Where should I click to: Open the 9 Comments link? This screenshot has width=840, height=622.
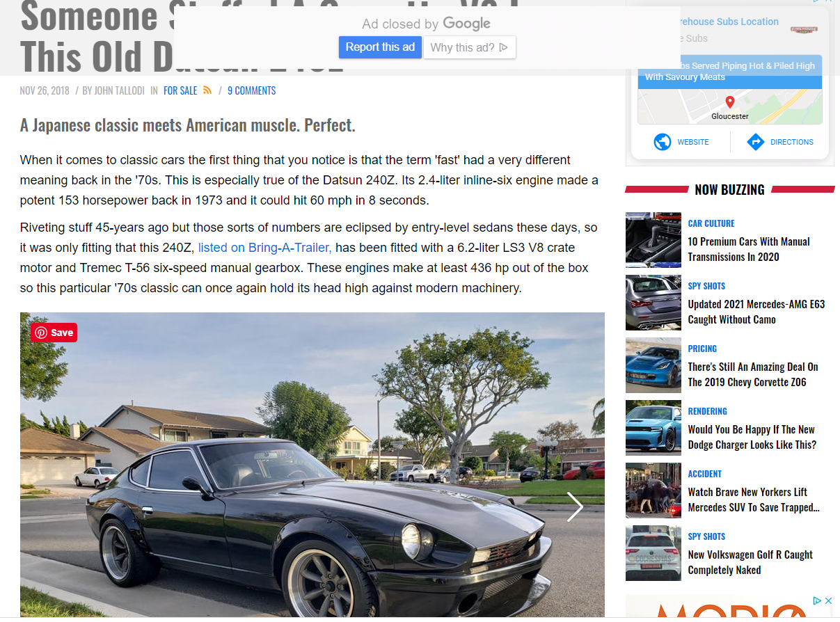[x=251, y=90]
